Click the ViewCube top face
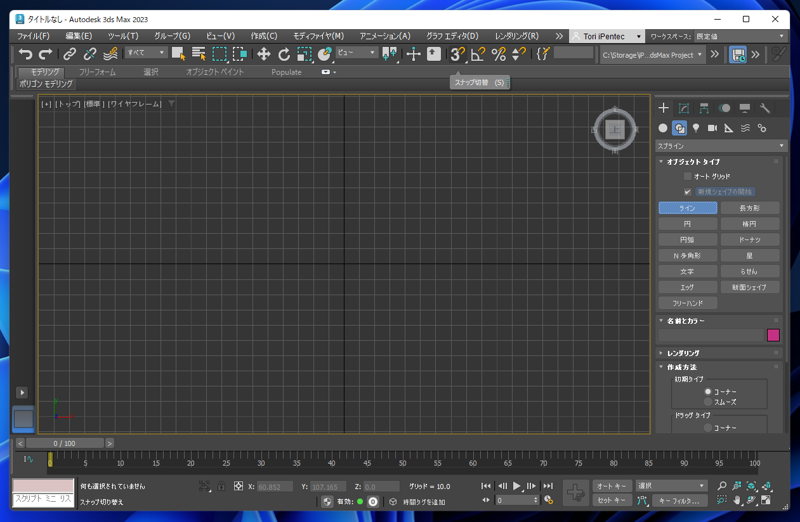The image size is (800, 522). tap(615, 130)
